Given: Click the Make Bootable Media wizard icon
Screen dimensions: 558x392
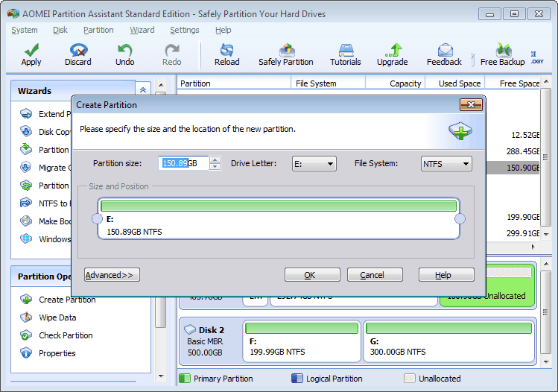Looking at the screenshot, I should click(26, 221).
